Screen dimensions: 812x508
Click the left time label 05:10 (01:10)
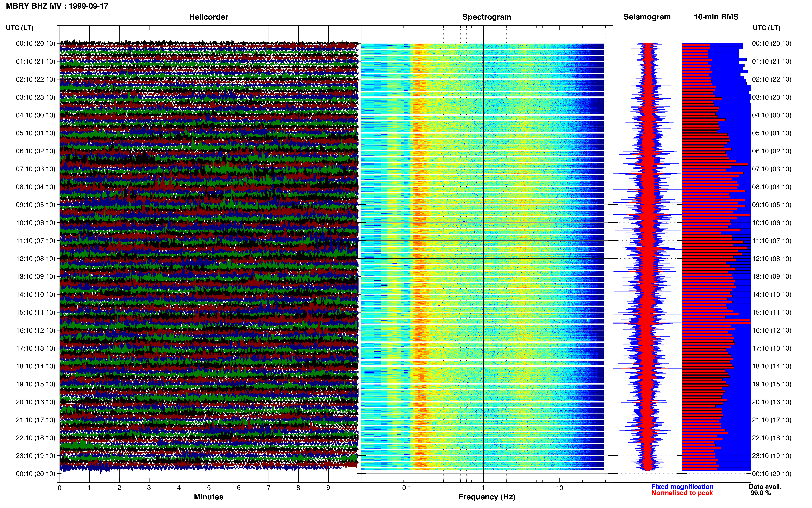36,133
